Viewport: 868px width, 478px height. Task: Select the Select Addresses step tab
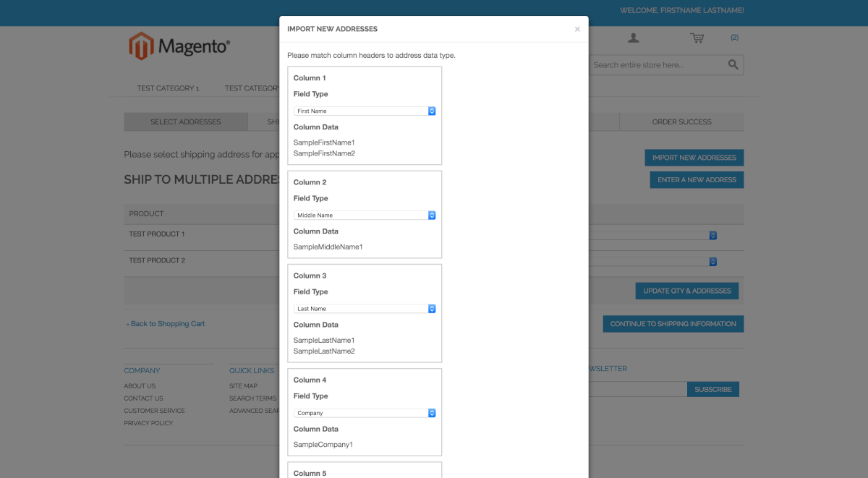coord(185,122)
